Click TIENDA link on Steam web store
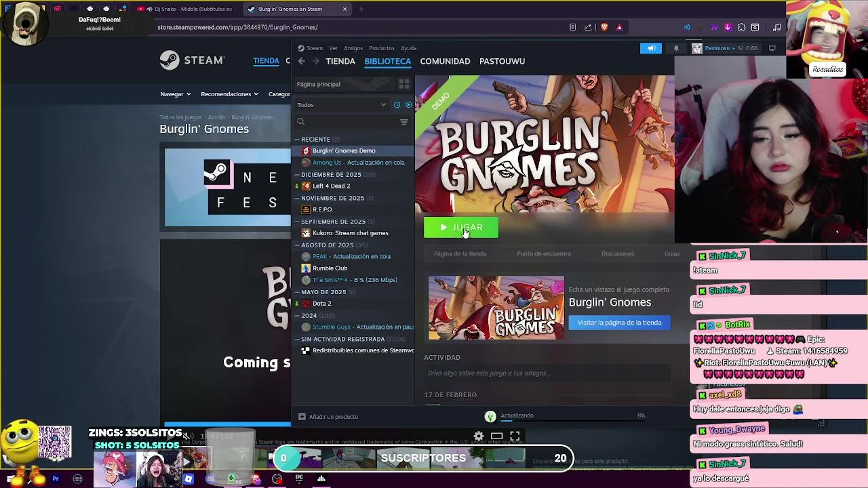This screenshot has width=868, height=488. pos(266,61)
